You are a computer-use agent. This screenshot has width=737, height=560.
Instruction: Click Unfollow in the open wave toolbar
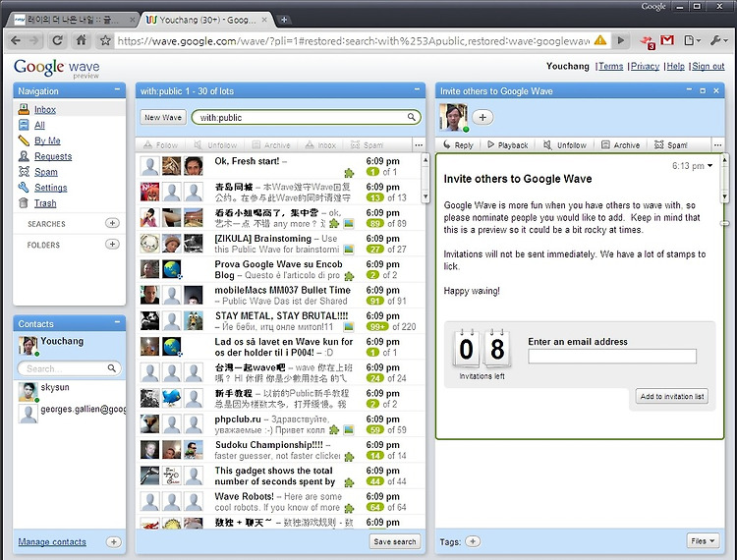(565, 145)
